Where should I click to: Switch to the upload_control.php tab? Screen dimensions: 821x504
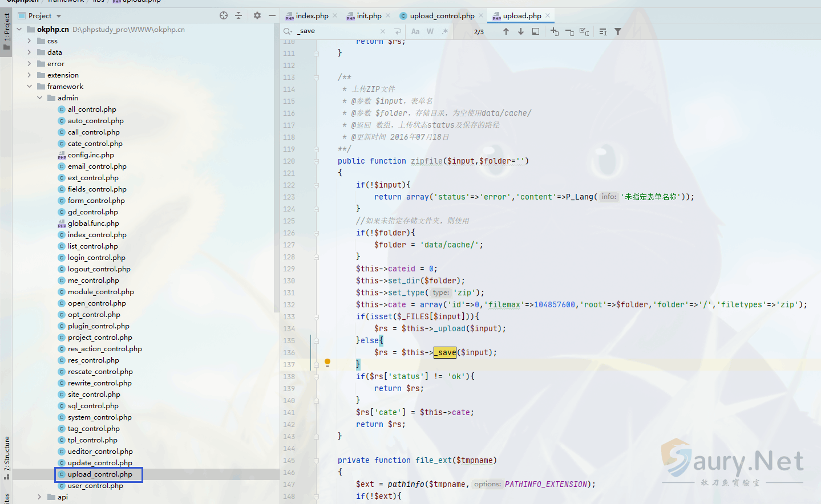[x=442, y=16]
